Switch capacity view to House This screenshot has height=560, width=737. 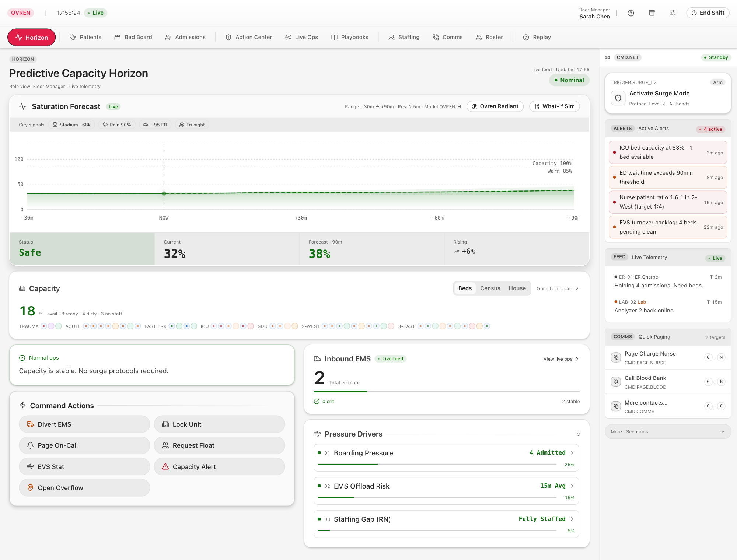517,288
